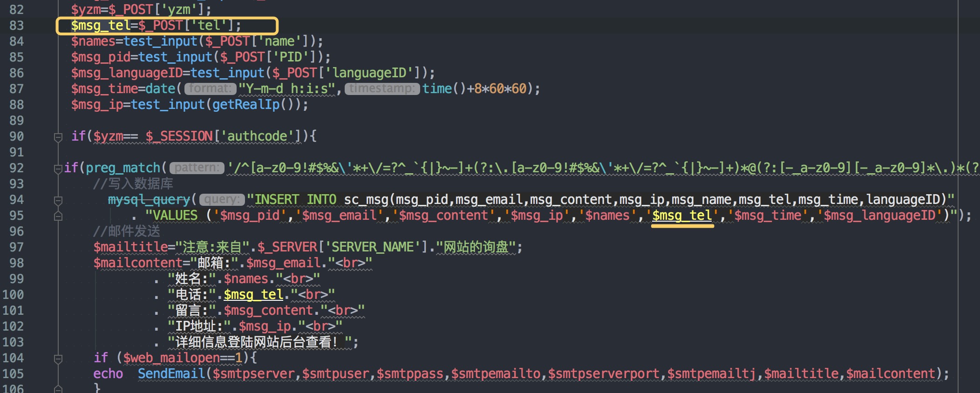Click the 'pattern:' hint in preg_match
This screenshot has width=980, height=393.
point(197,168)
